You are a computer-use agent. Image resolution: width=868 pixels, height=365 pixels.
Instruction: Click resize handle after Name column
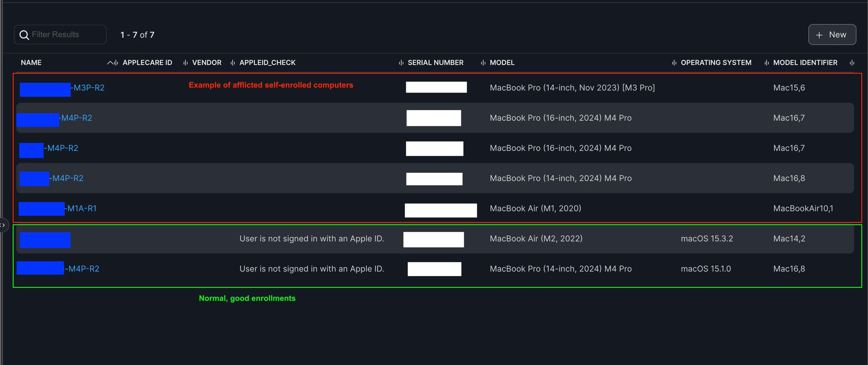point(116,63)
